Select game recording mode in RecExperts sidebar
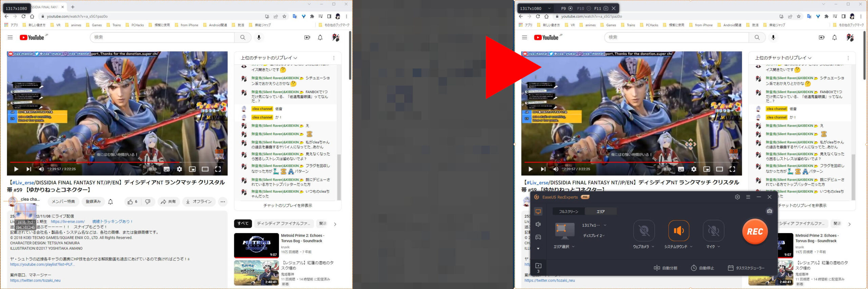Screen dimensions: 868x289 (538, 237)
